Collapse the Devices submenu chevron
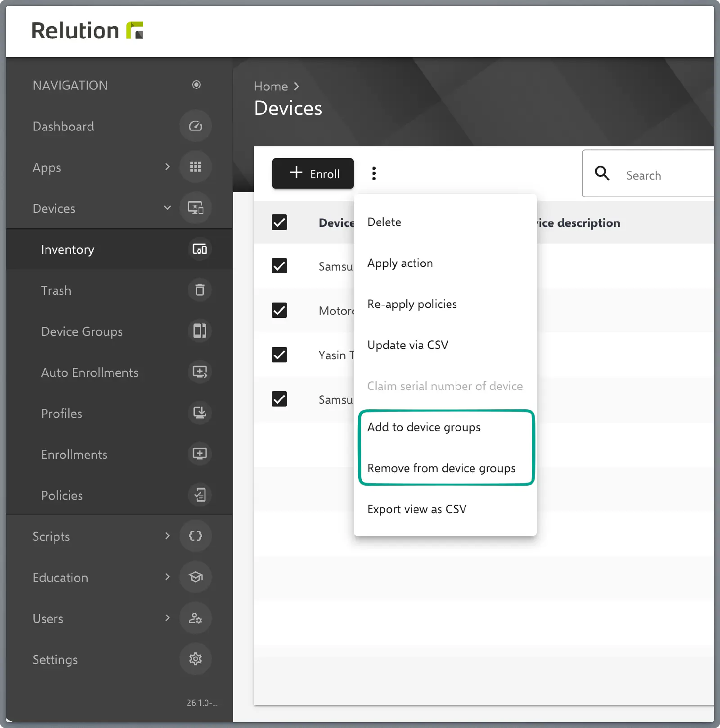Screen dimensions: 720x728 pyautogui.click(x=167, y=208)
